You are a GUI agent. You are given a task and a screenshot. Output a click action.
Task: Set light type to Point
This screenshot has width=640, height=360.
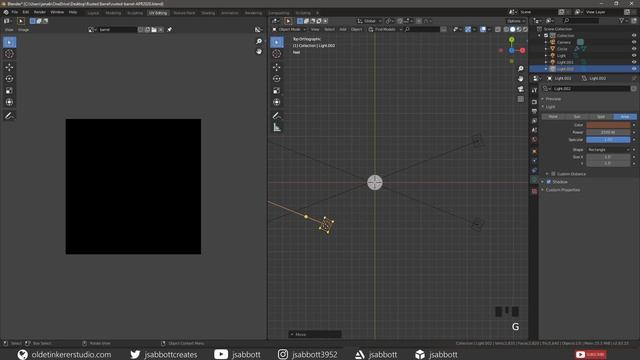pyautogui.click(x=553, y=117)
